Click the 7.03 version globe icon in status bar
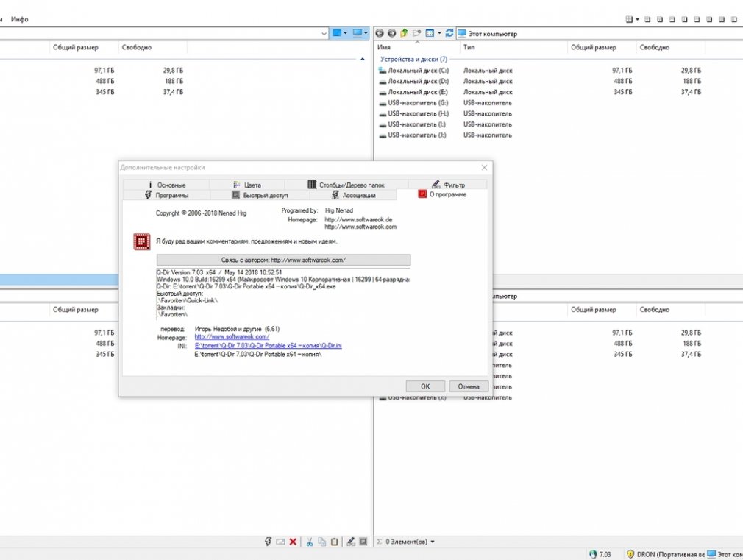743x560 pixels. pos(593,554)
